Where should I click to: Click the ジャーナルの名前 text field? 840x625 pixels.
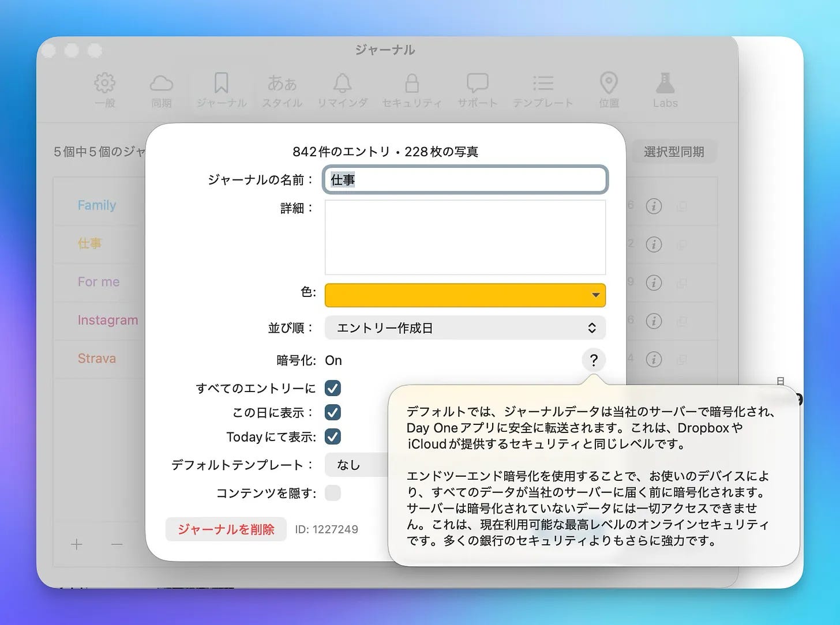pyautogui.click(x=465, y=179)
